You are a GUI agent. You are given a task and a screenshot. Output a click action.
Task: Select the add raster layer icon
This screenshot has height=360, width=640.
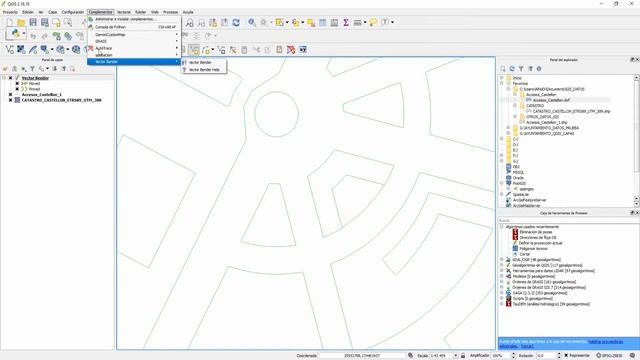(x=21, y=50)
